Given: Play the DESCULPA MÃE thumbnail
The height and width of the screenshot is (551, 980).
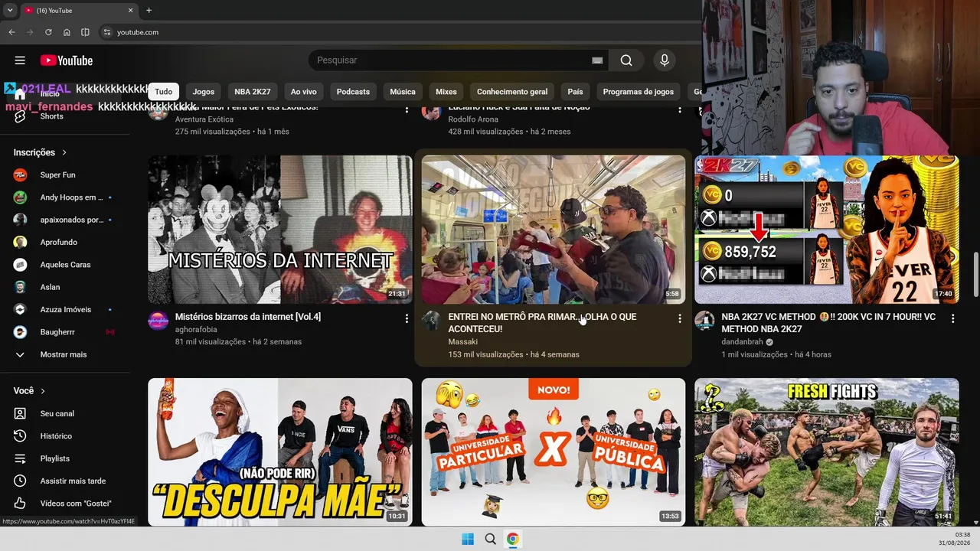Looking at the screenshot, I should coord(280,452).
